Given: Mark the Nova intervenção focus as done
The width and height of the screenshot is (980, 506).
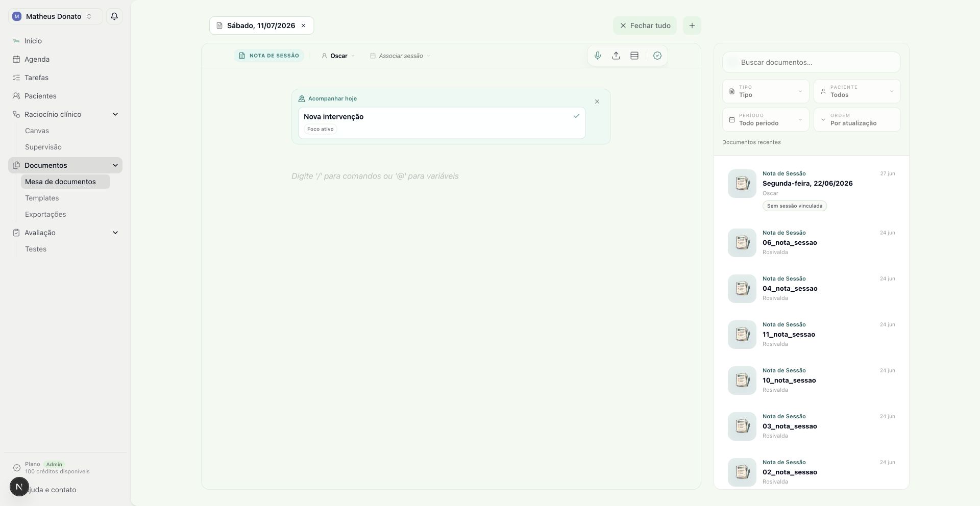Looking at the screenshot, I should (577, 116).
